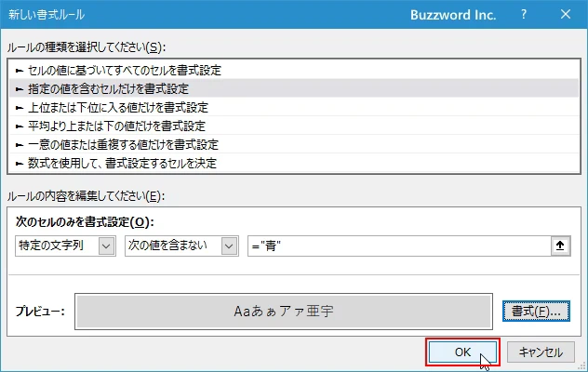Open the 次の値を含まない dropdown
Viewport: 588px width, 372px height.
(181, 246)
